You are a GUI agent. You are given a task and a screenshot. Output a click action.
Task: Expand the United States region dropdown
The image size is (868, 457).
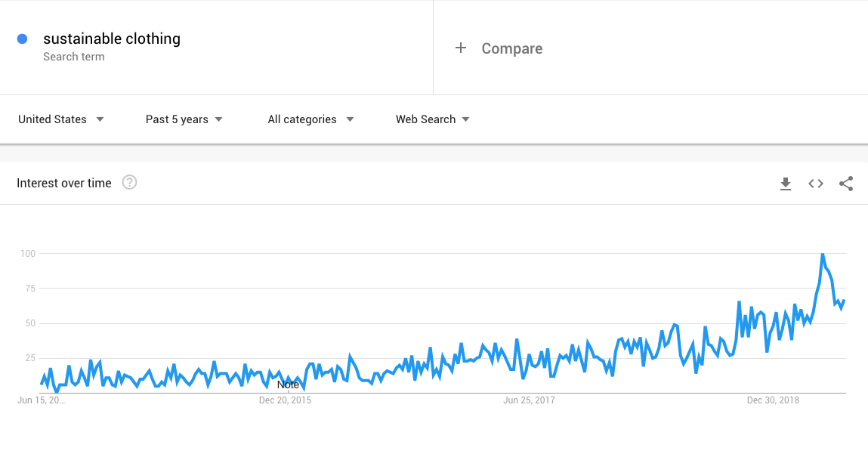[x=61, y=119]
